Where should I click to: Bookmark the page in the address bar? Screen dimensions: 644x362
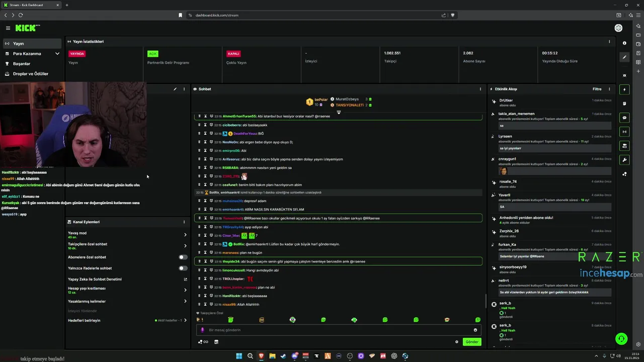click(x=180, y=15)
